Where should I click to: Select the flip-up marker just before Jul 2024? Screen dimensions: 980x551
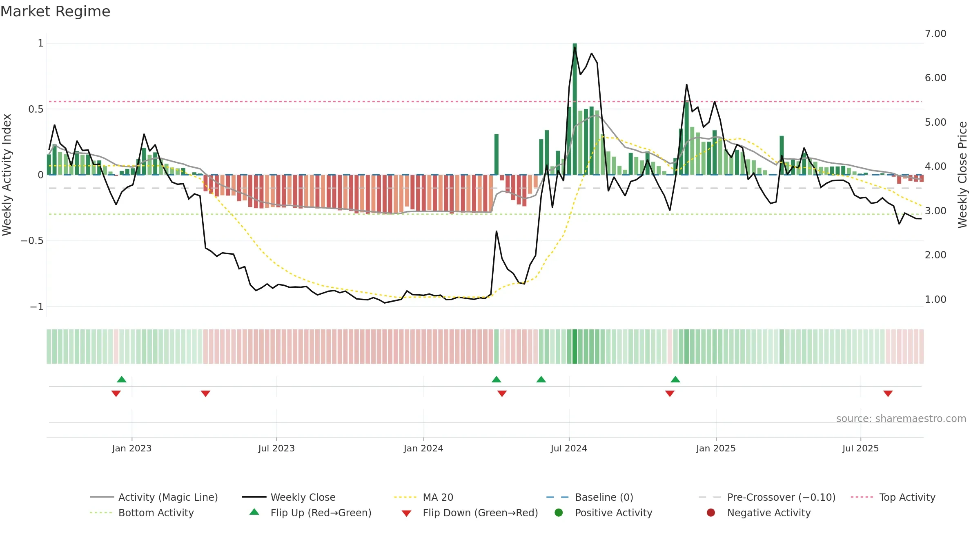click(541, 380)
